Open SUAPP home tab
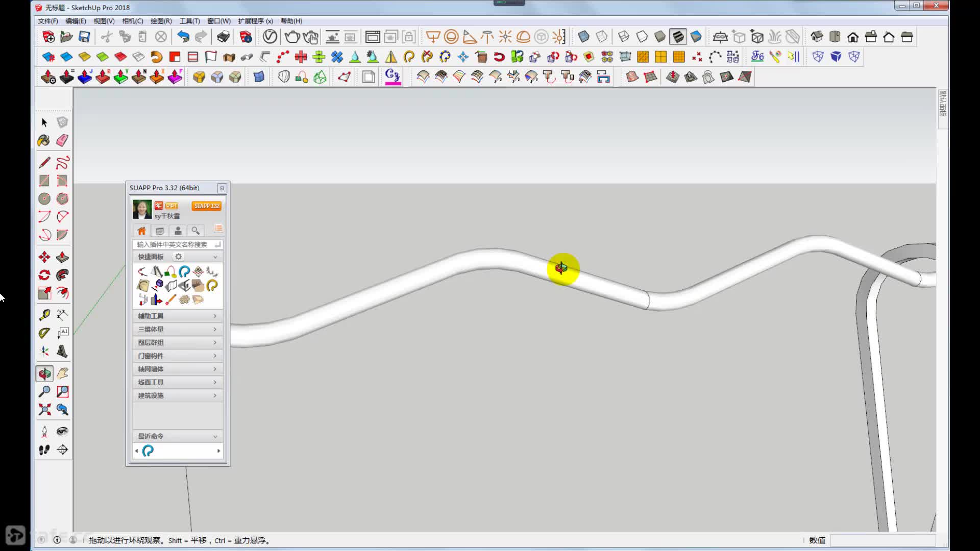 pos(142,231)
